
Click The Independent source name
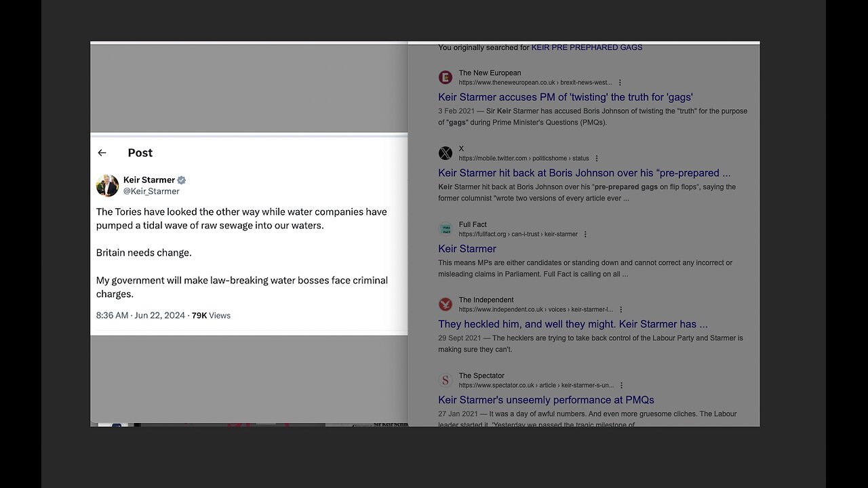point(486,300)
